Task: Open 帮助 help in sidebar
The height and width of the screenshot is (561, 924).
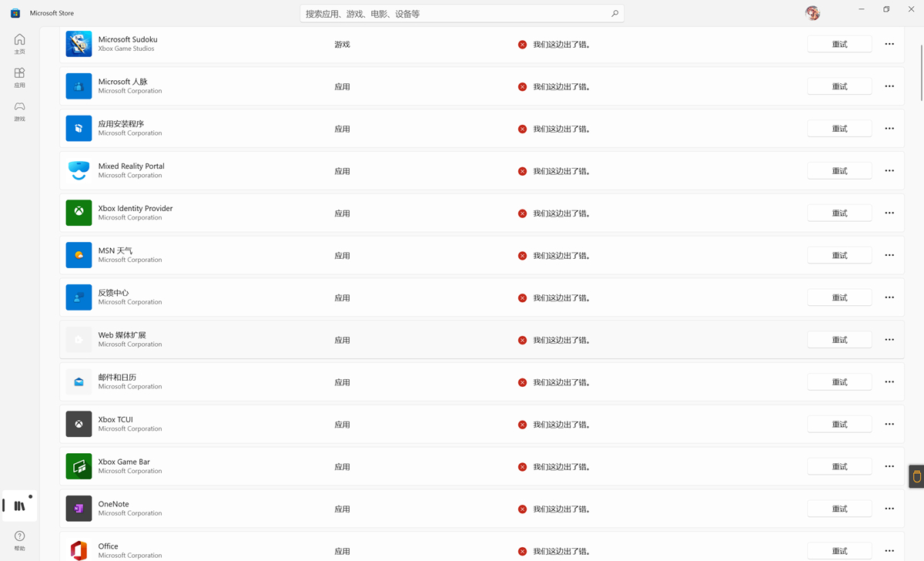Action: click(20, 540)
